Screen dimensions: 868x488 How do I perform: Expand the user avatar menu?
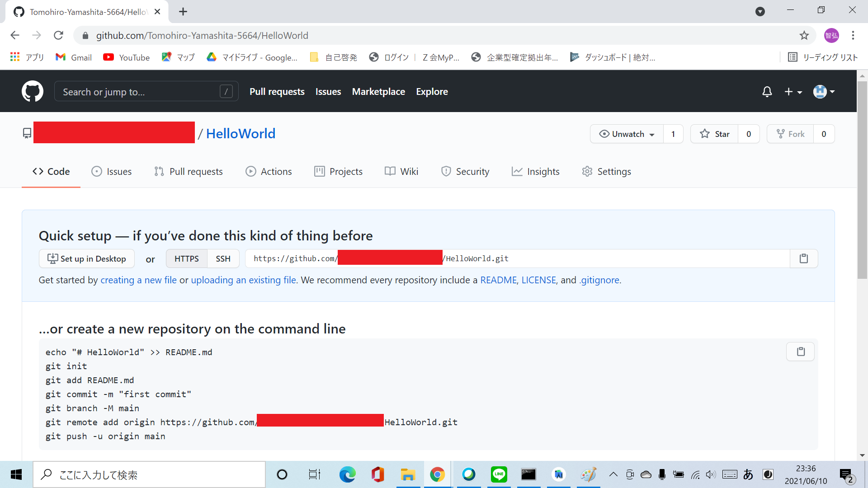point(824,92)
